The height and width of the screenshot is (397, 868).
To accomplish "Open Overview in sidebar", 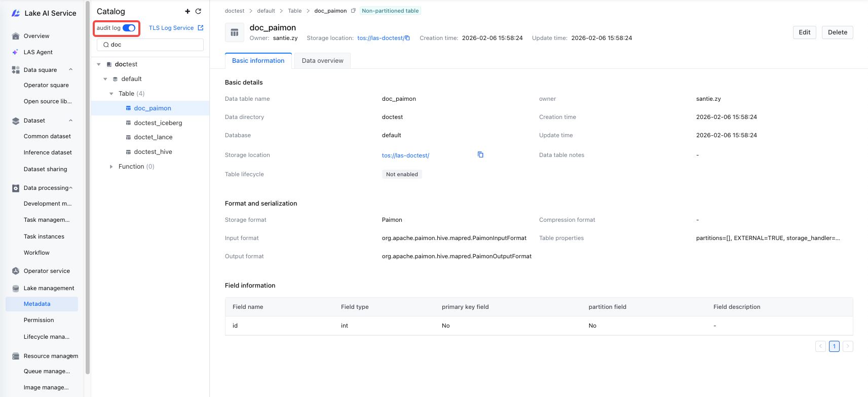I will 36,36.
